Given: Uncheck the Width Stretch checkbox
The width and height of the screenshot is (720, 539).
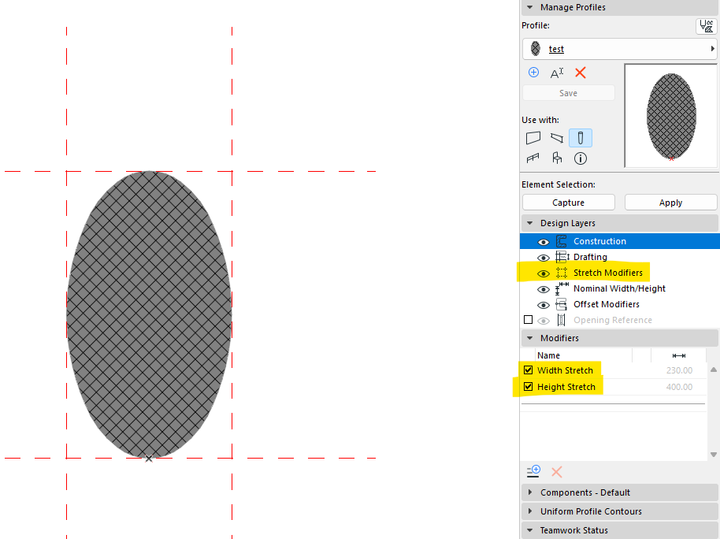Looking at the screenshot, I should click(x=528, y=370).
